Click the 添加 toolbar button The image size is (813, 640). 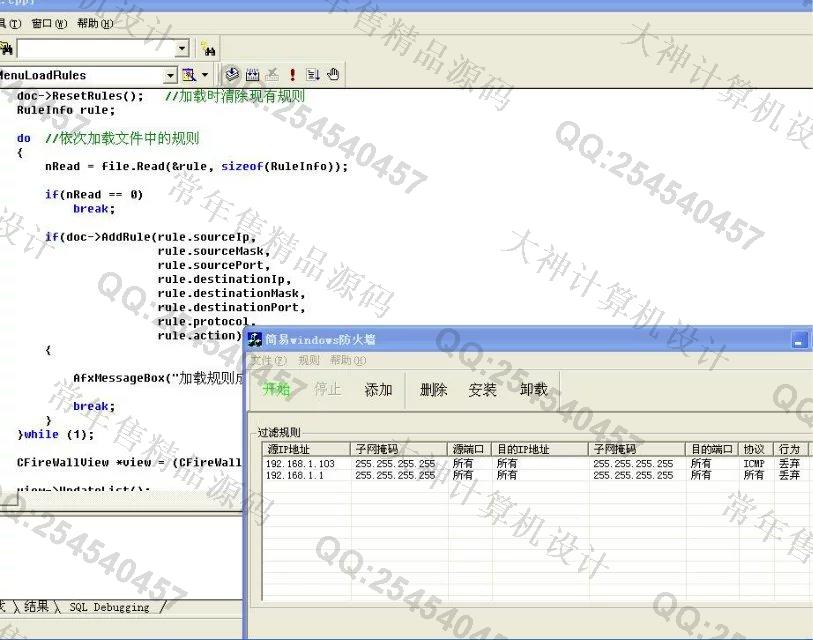click(x=378, y=389)
